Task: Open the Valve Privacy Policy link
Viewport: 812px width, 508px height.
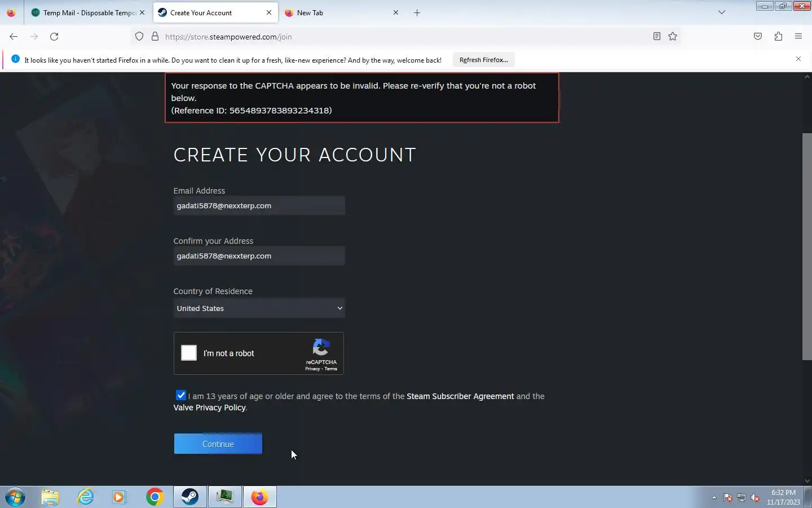Action: click(210, 408)
